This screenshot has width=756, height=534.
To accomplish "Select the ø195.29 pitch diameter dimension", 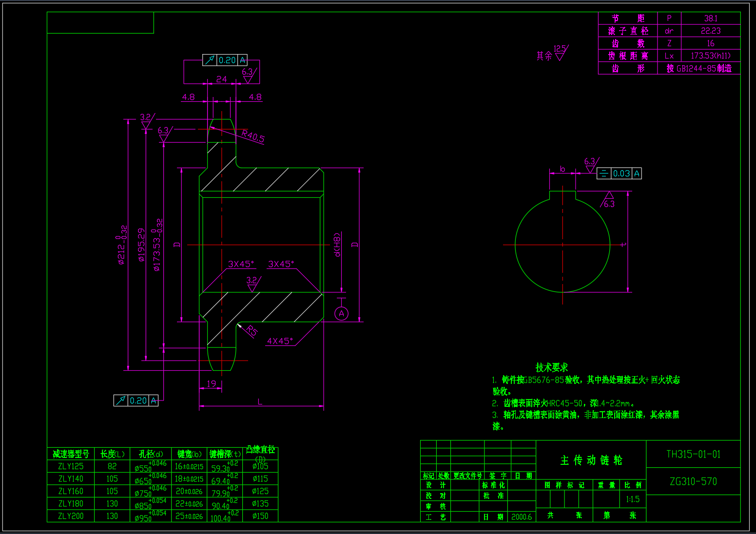I will (141, 245).
